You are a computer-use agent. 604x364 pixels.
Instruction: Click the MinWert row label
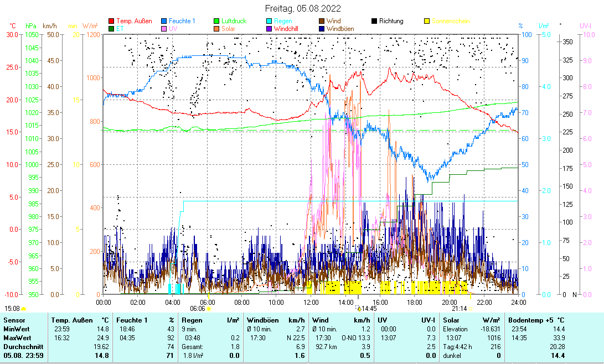coord(17,329)
